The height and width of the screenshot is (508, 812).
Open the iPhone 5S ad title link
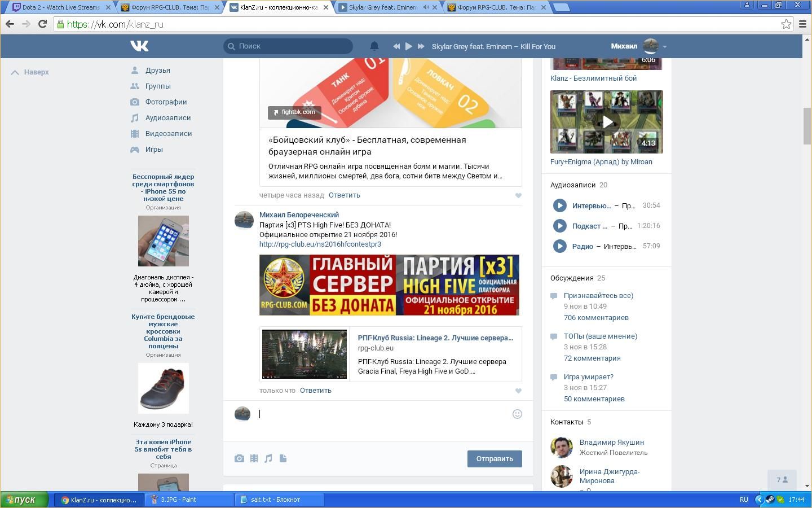[x=164, y=187]
